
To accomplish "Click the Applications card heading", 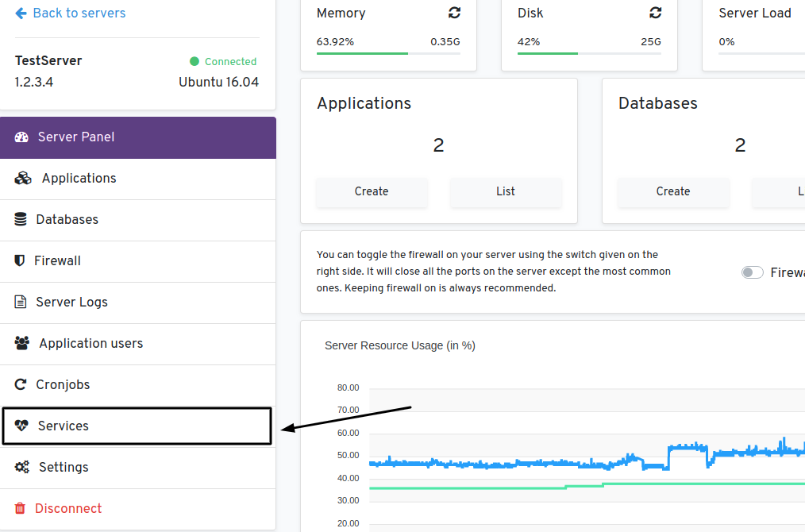I will click(364, 103).
